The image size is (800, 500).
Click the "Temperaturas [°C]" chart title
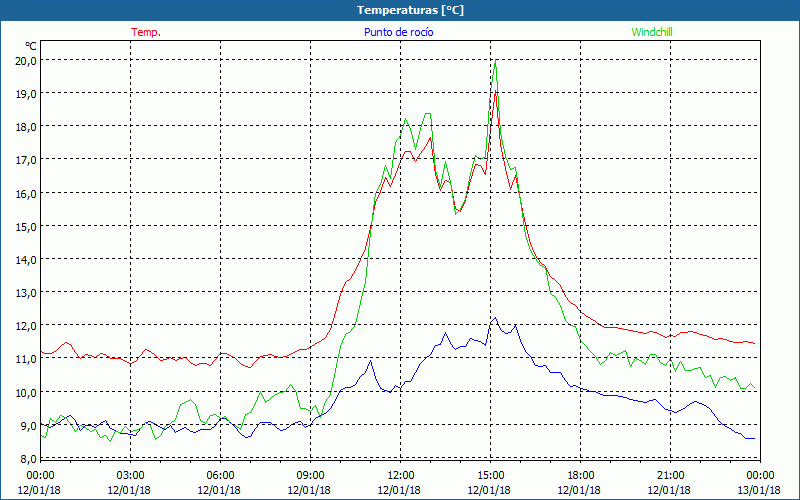pos(410,10)
